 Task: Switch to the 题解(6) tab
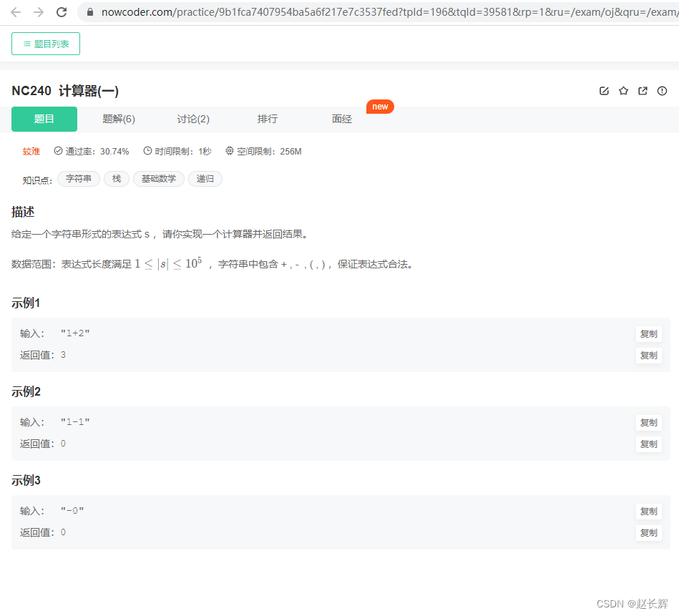pyautogui.click(x=119, y=119)
